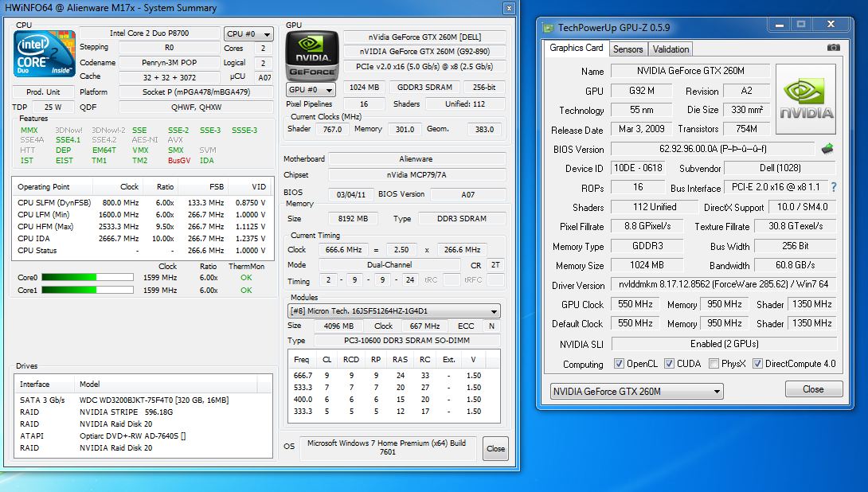The height and width of the screenshot is (492, 868).
Task: Click the Core0 usage bar
Action: point(88,277)
